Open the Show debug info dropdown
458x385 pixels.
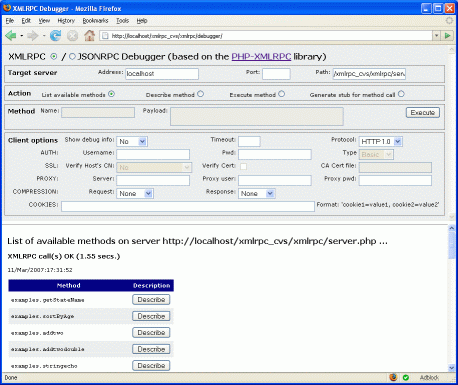click(132, 141)
